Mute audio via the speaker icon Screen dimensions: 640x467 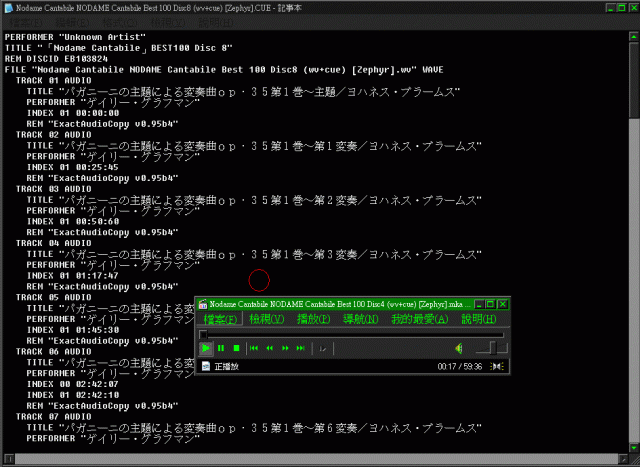coord(459,348)
